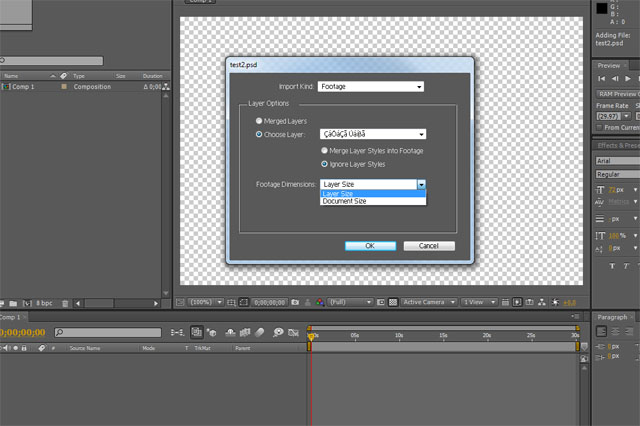The width and height of the screenshot is (640, 426).
Task: Open the 1 View layout dropdown
Action: [479, 302]
